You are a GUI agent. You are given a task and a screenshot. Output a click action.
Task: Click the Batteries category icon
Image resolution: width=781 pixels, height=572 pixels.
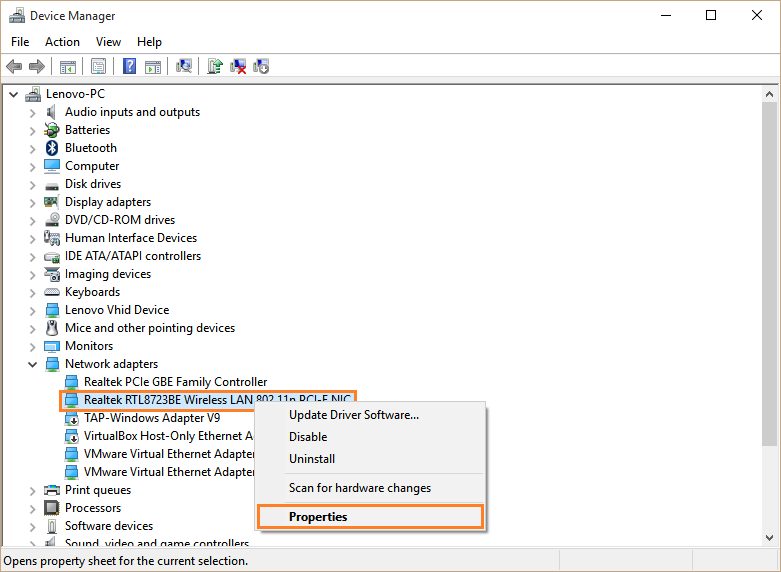(x=52, y=130)
